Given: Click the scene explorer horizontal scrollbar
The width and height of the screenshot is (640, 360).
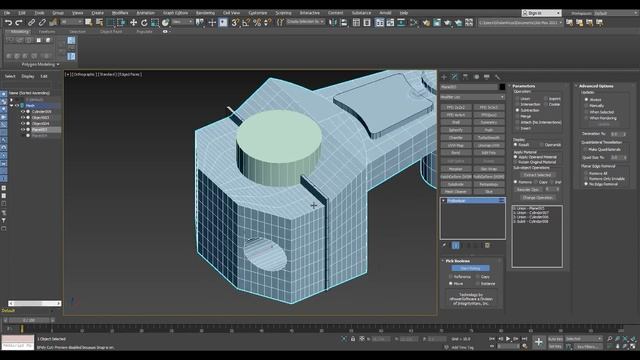Looking at the screenshot, I should click(35, 303).
